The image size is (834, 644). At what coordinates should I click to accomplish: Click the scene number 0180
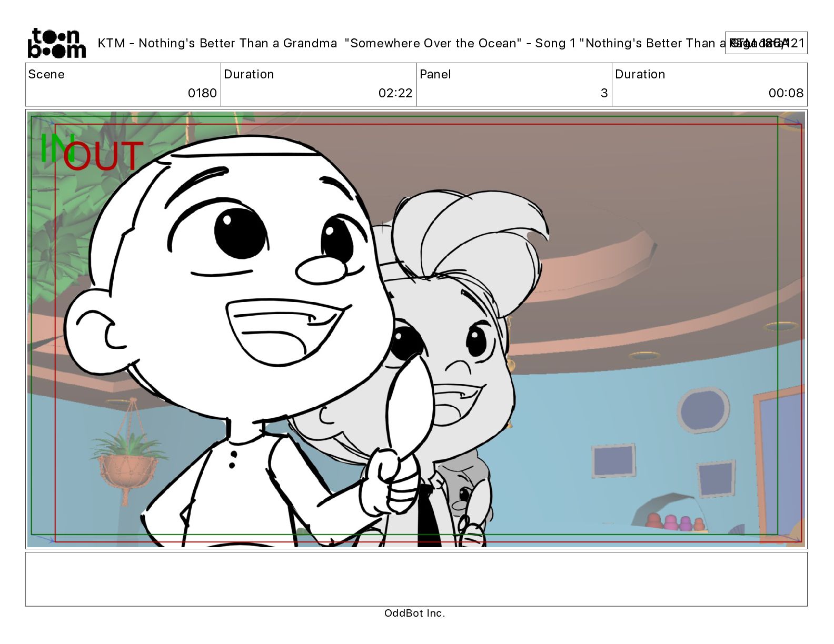[202, 93]
